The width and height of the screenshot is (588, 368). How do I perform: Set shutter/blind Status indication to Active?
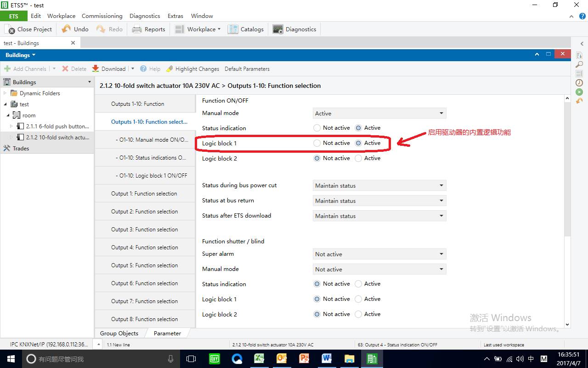(x=358, y=284)
